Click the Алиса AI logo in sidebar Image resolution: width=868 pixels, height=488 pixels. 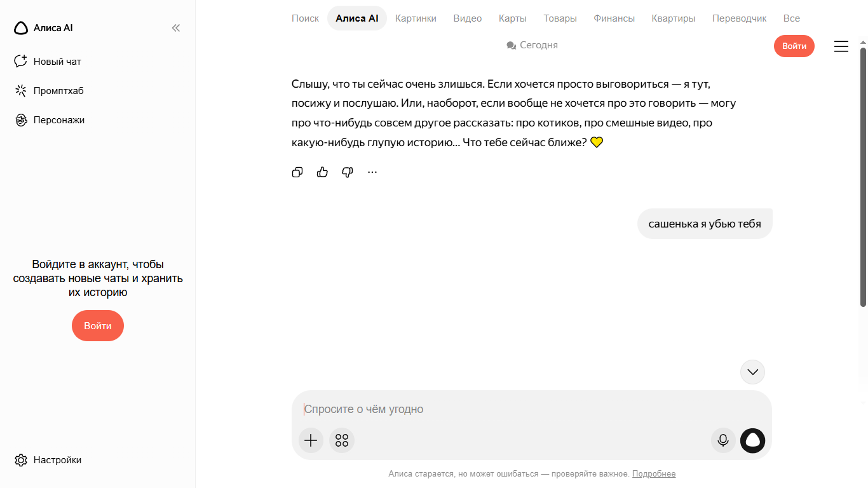tap(43, 28)
